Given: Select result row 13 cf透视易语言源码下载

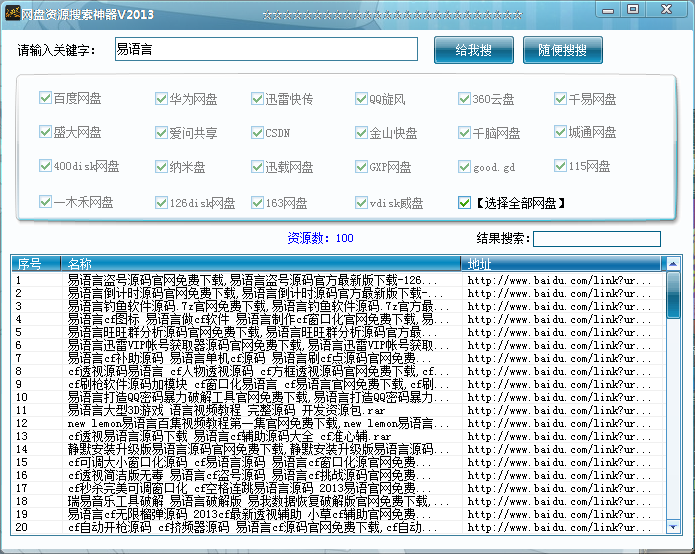Looking at the screenshot, I should point(338,436).
